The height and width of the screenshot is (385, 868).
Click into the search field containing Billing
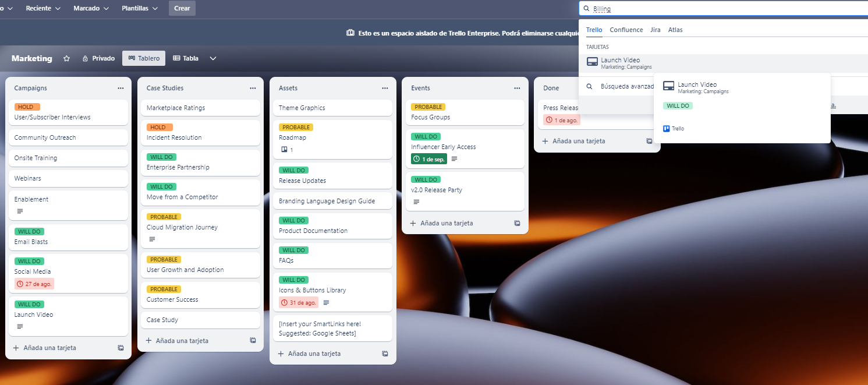click(724, 9)
